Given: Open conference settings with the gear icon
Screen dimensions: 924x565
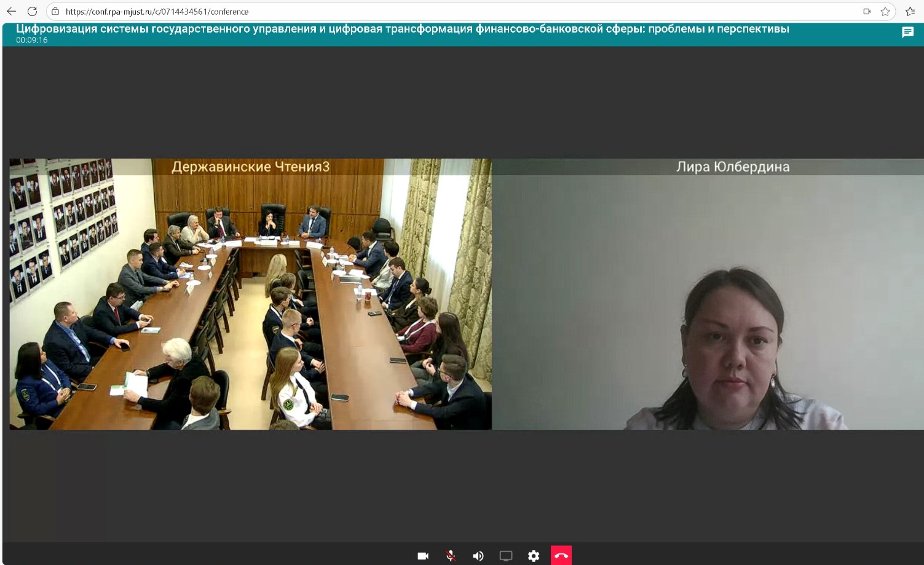Looking at the screenshot, I should [x=534, y=556].
